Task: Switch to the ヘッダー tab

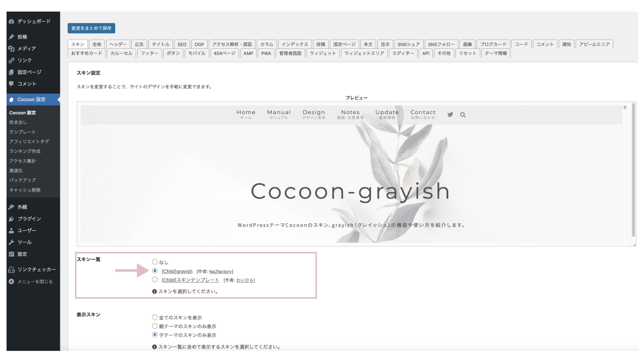Action: coord(118,44)
